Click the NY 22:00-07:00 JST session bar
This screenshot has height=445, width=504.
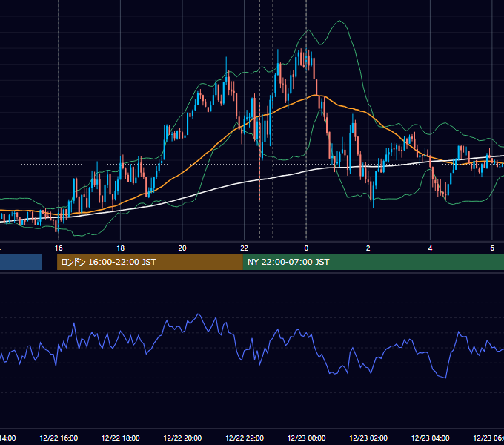[373, 262]
